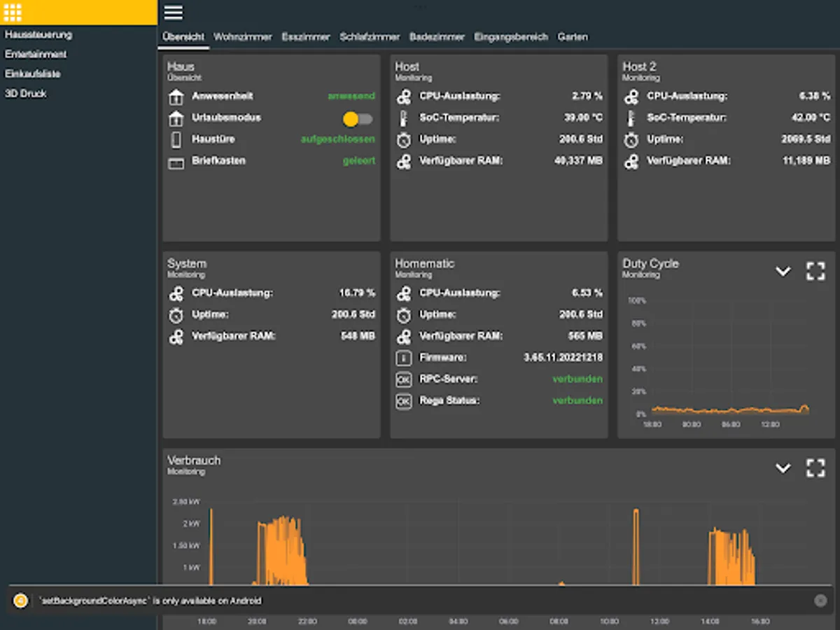This screenshot has height=630, width=840.
Task: Expand the Verbrauch chevron dropdown
Action: click(783, 468)
